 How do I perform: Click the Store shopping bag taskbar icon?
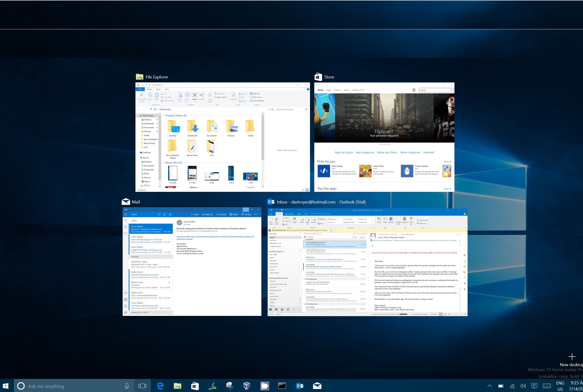point(195,386)
